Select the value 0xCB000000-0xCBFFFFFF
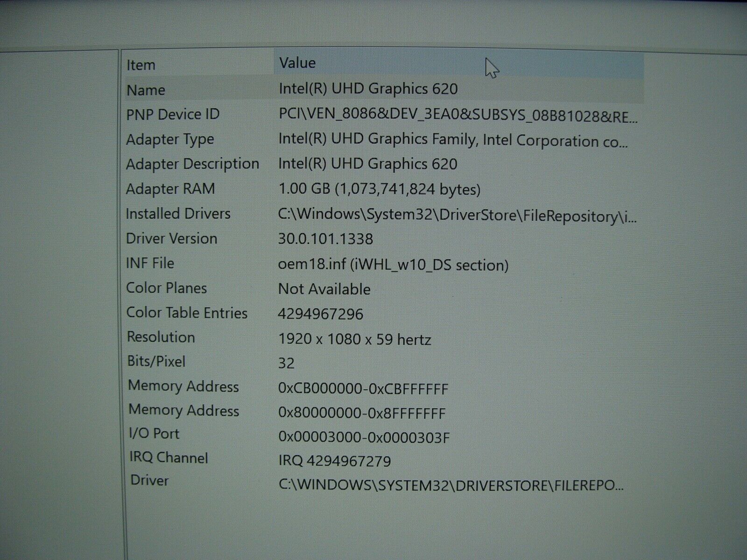This screenshot has width=747, height=560. [363, 388]
